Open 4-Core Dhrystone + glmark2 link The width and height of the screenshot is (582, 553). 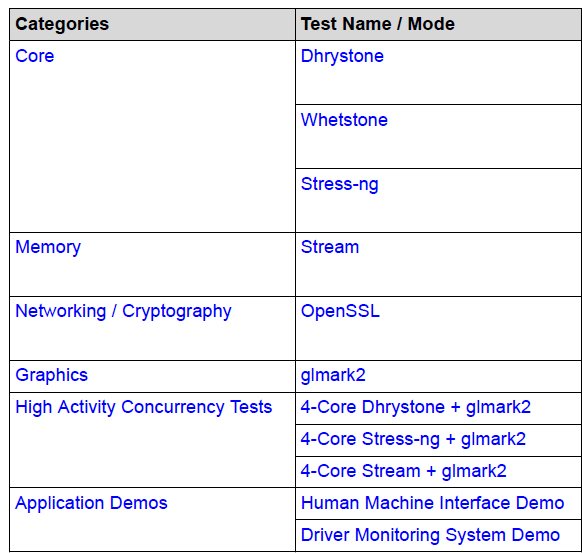[x=415, y=408]
